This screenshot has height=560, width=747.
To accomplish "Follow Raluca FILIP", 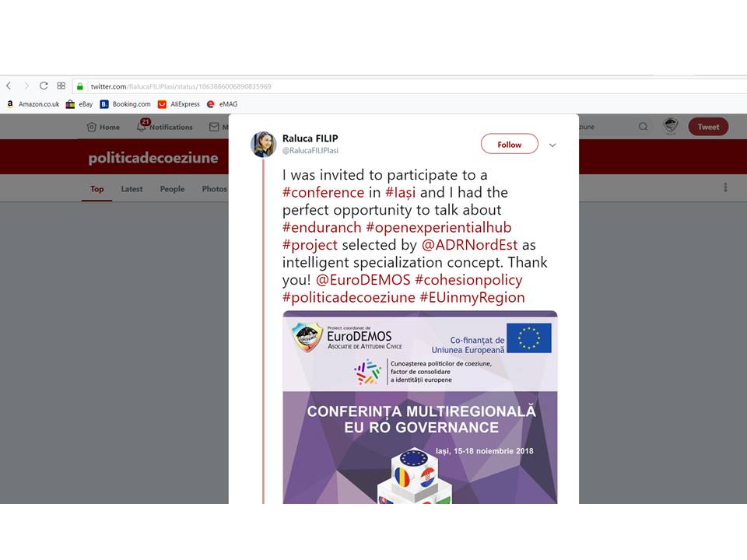I will coord(510,145).
